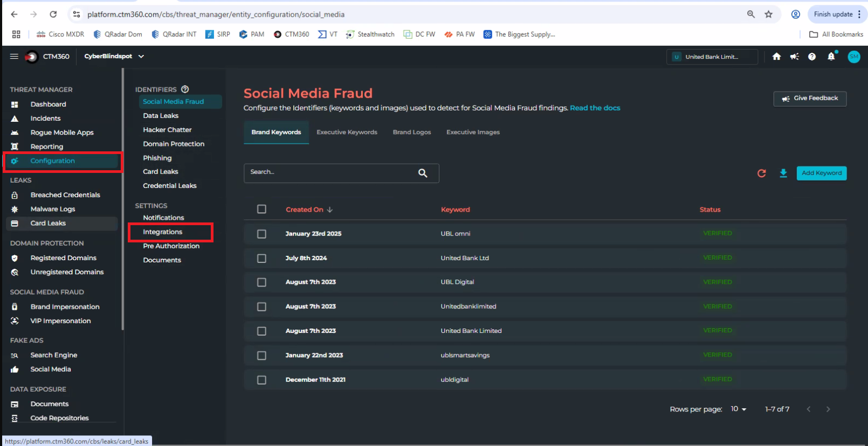Viewport: 868px width, 446px height.
Task: Download keywords with the blue download icon
Action: pyautogui.click(x=783, y=173)
